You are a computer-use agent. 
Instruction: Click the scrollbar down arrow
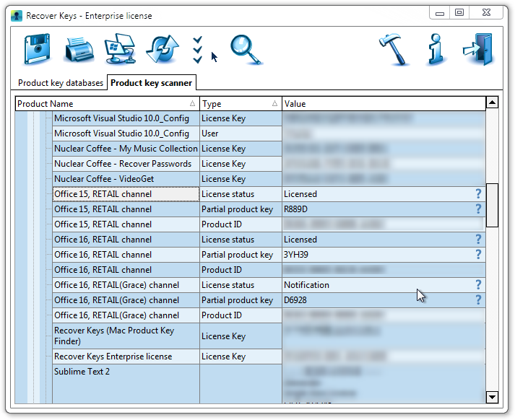(492, 397)
